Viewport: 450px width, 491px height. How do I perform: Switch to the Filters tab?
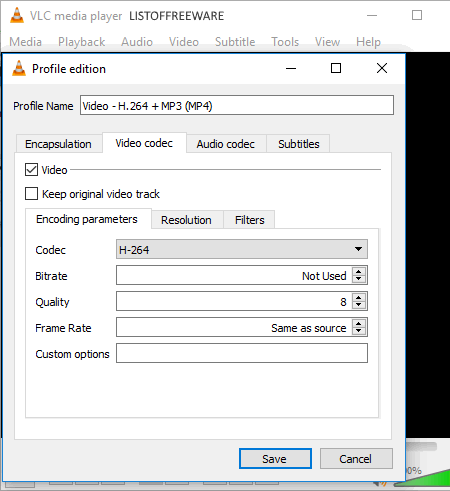[249, 220]
